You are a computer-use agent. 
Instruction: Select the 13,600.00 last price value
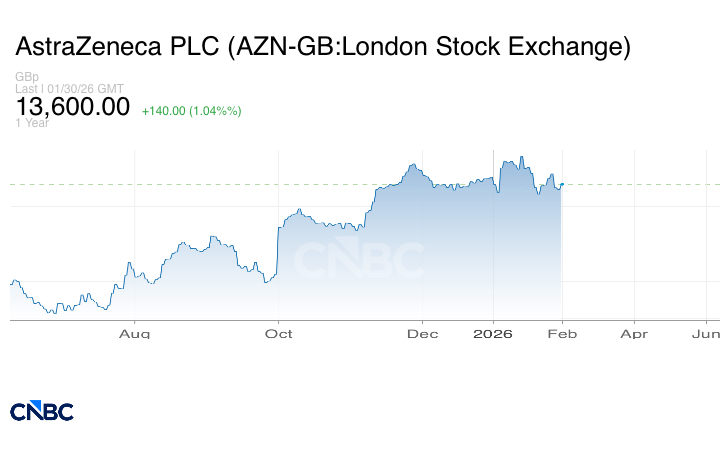pos(72,106)
